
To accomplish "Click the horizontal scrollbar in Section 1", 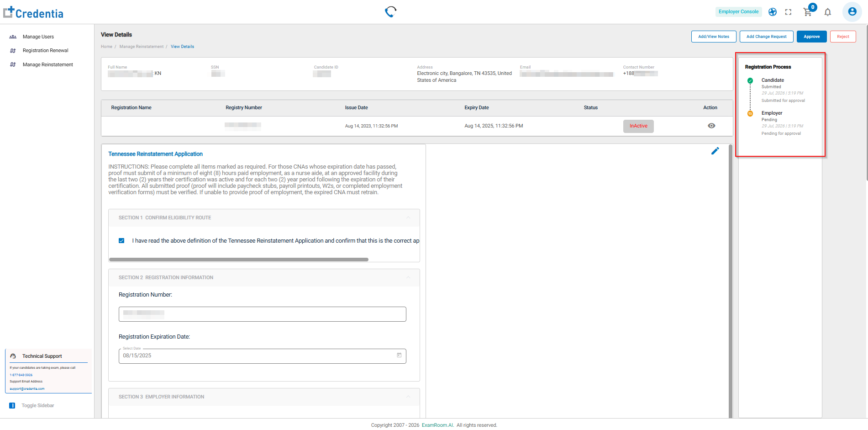I will point(239,260).
